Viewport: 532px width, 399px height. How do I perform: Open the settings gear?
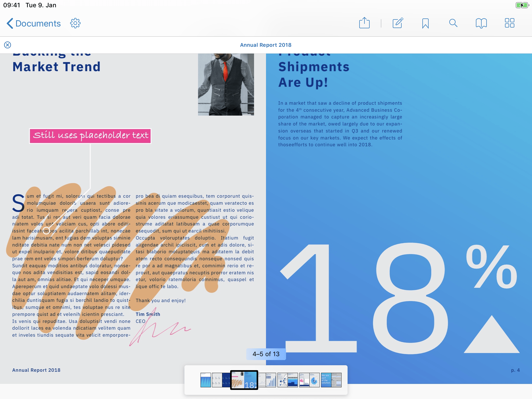point(75,23)
